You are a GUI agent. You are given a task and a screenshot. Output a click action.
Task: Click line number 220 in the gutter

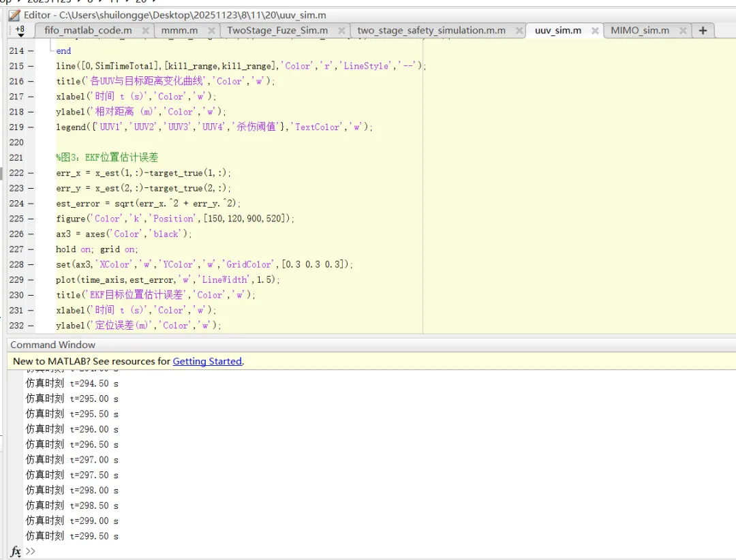16,142
